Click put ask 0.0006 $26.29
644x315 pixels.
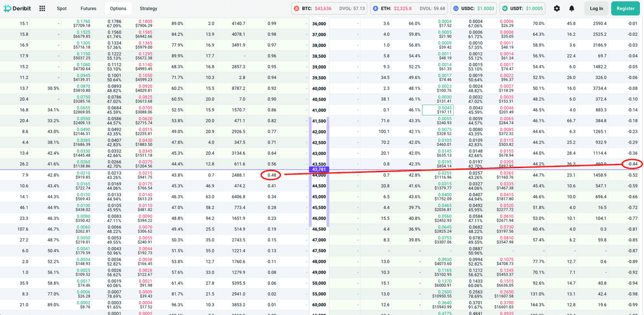(507, 23)
